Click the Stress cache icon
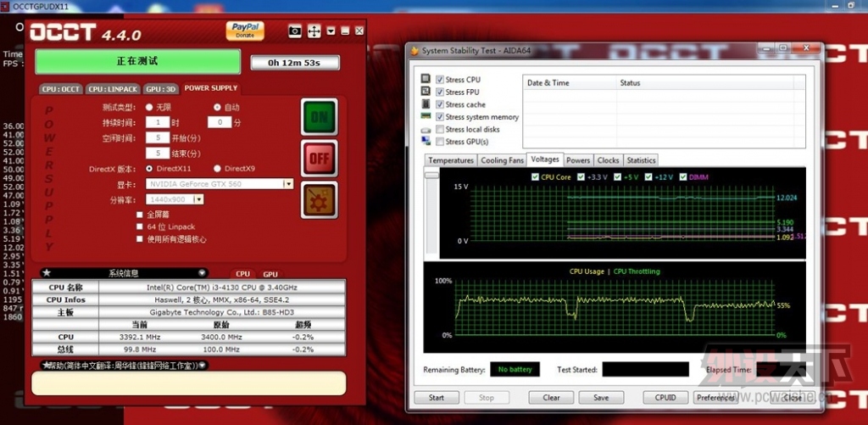This screenshot has width=868, height=425. (426, 104)
